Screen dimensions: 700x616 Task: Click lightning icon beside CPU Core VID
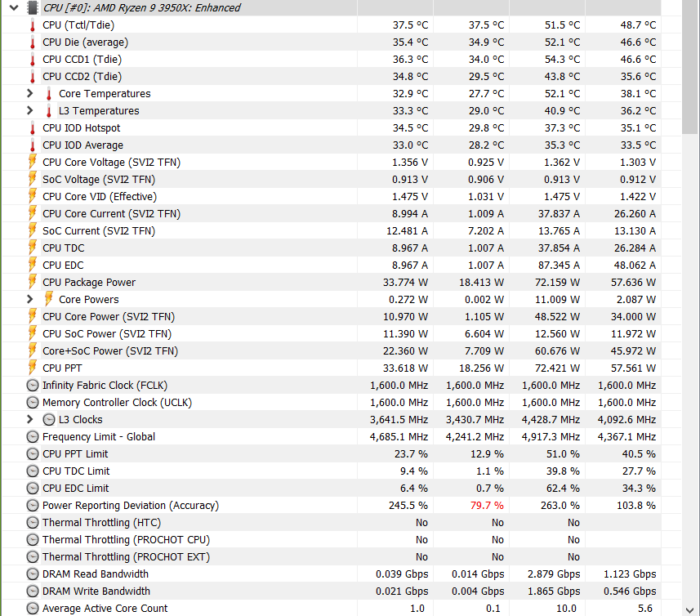[x=33, y=196]
